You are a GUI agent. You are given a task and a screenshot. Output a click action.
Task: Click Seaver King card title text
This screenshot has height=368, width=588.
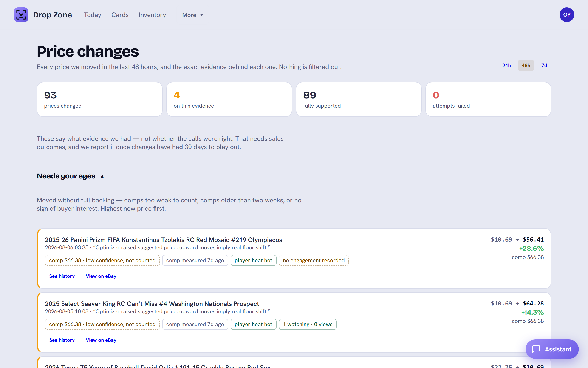coord(152,304)
